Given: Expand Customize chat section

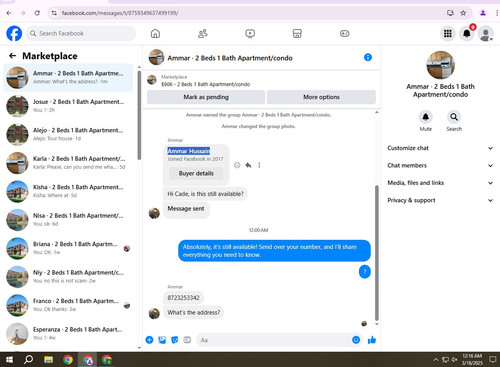Looking at the screenshot, I should point(440,148).
